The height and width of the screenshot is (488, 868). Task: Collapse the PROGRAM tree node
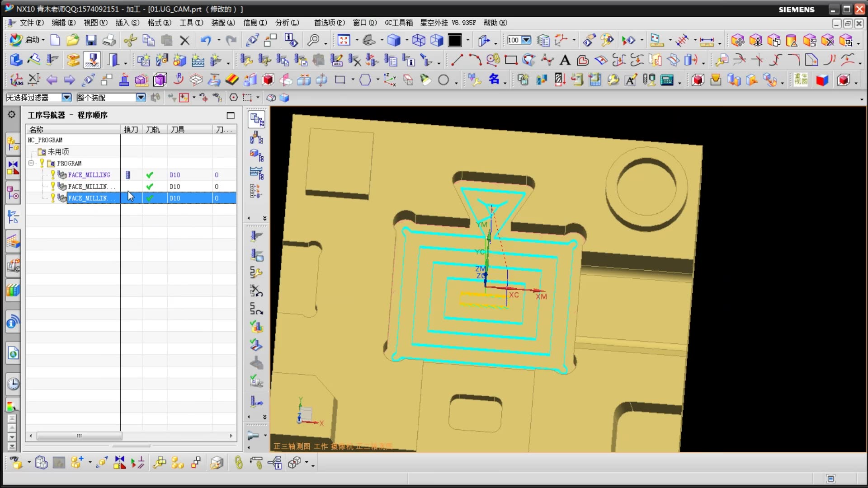coord(31,163)
